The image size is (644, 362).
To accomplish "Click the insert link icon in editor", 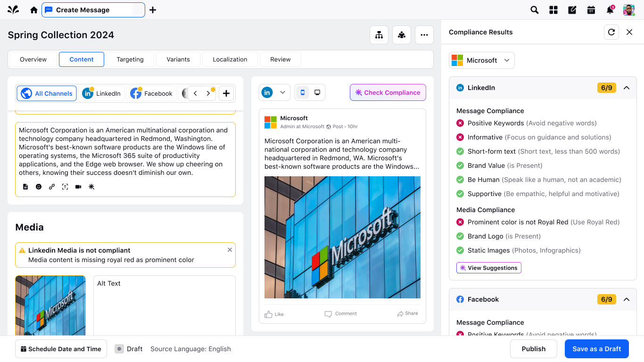I will [x=52, y=187].
